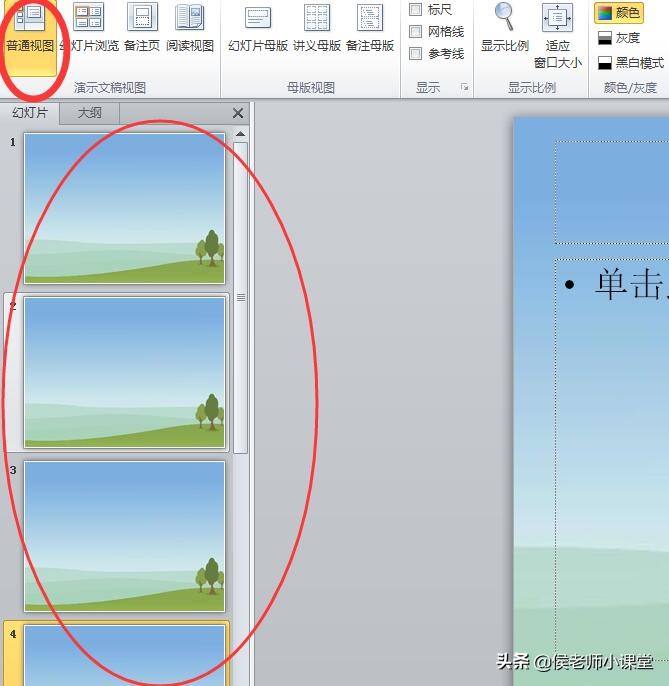Select 颜色 color mode
Viewport: 669px width, 686px height.
coord(619,13)
